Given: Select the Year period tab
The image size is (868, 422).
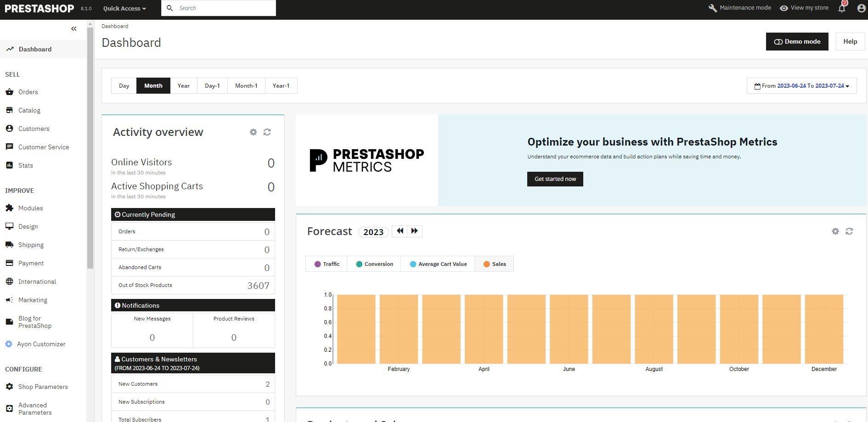Looking at the screenshot, I should coord(184,86).
